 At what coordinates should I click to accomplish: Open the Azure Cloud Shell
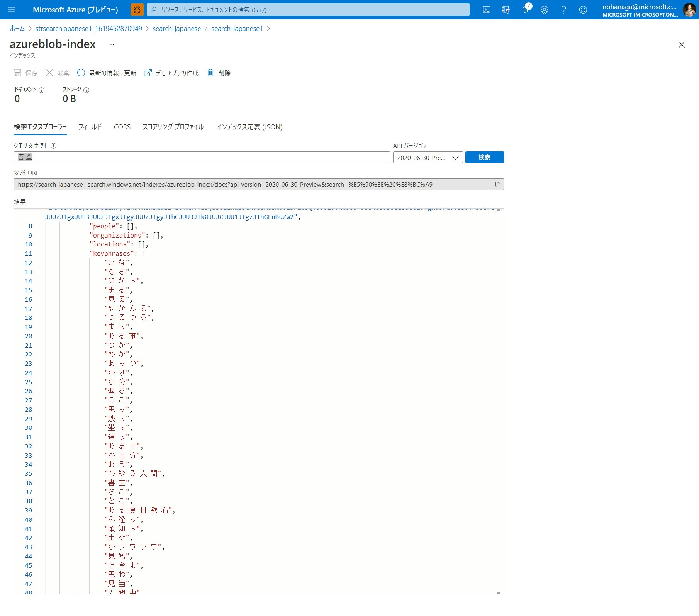point(486,10)
